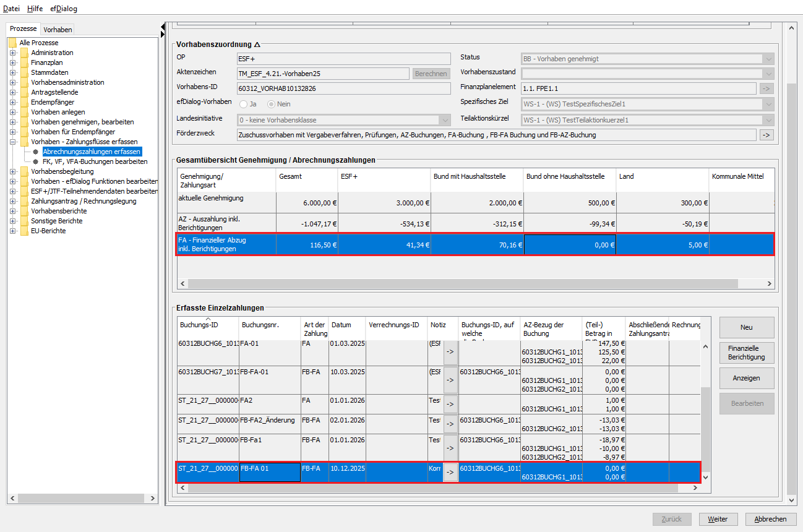Click the Gesamtübersicht table horizontal scrollbar
The image size is (803, 532).
pyautogui.click(x=463, y=283)
